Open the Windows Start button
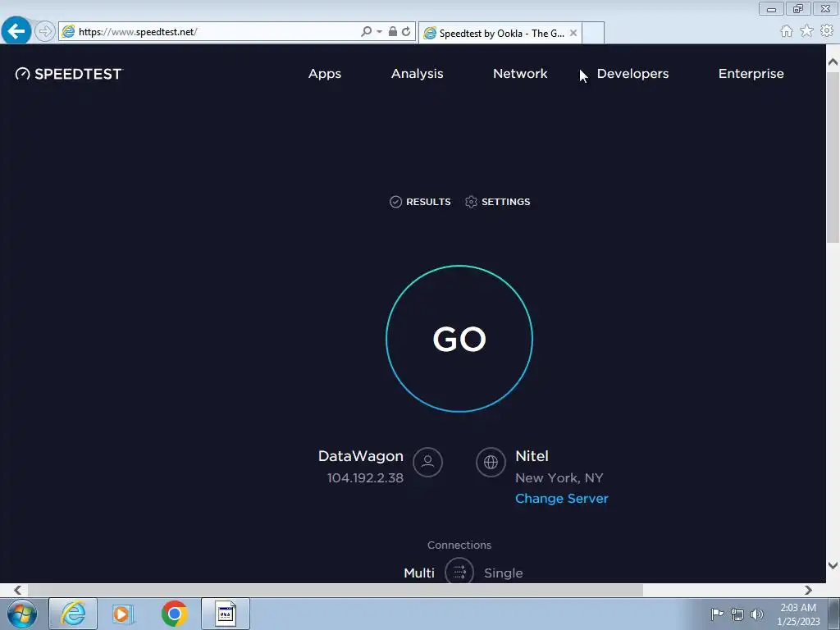Screen dimensions: 840x630 22,614
